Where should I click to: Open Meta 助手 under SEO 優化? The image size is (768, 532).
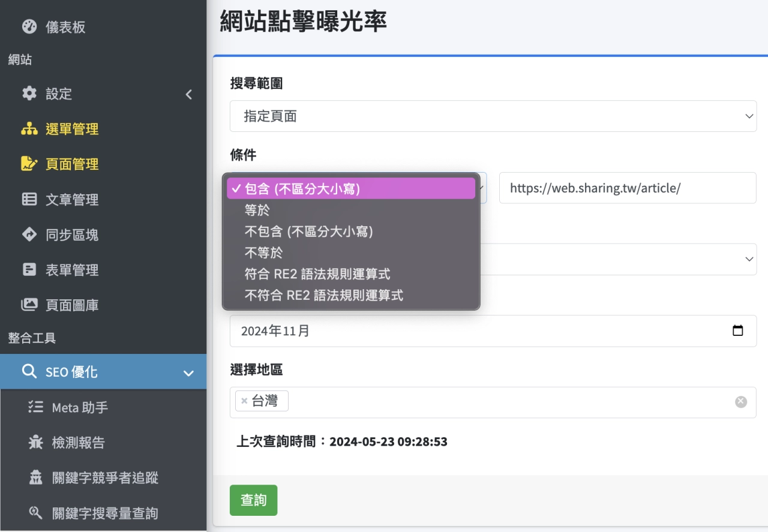coord(80,408)
